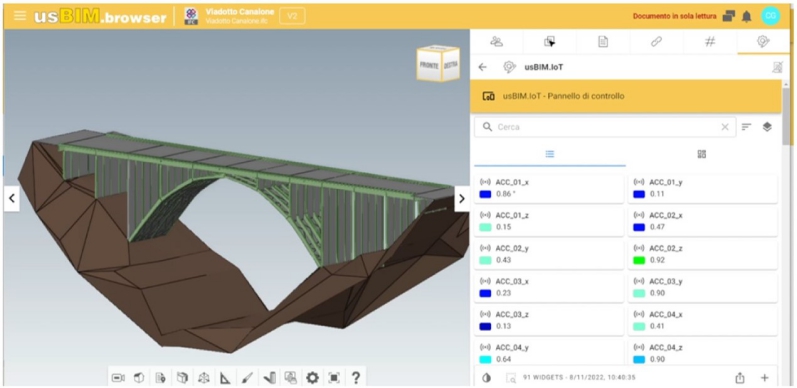This screenshot has width=797, height=388.
Task: Open the V2 version selector
Action: pos(292,16)
